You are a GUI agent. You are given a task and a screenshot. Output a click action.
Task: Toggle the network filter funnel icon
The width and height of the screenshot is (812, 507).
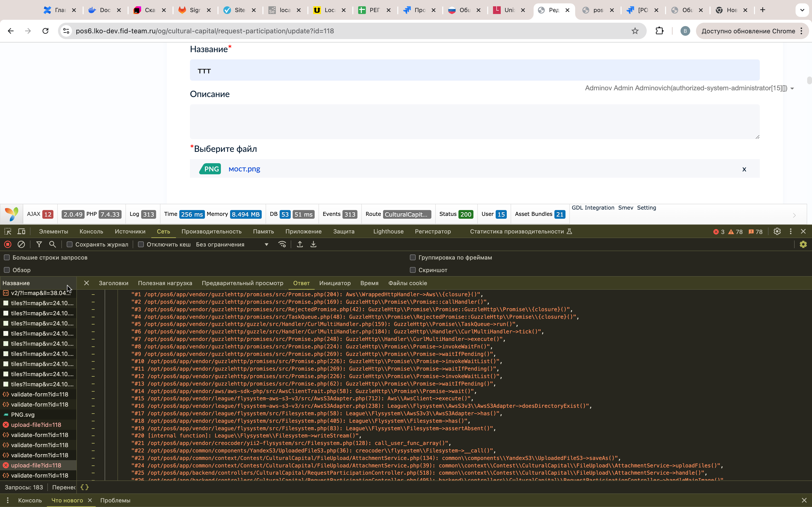tap(39, 244)
